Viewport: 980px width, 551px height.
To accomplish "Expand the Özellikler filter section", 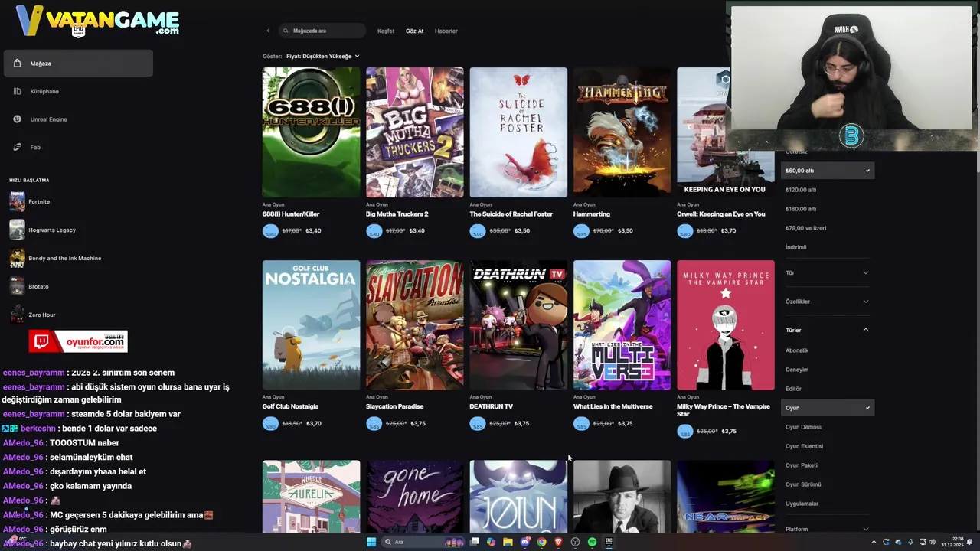I will click(828, 302).
